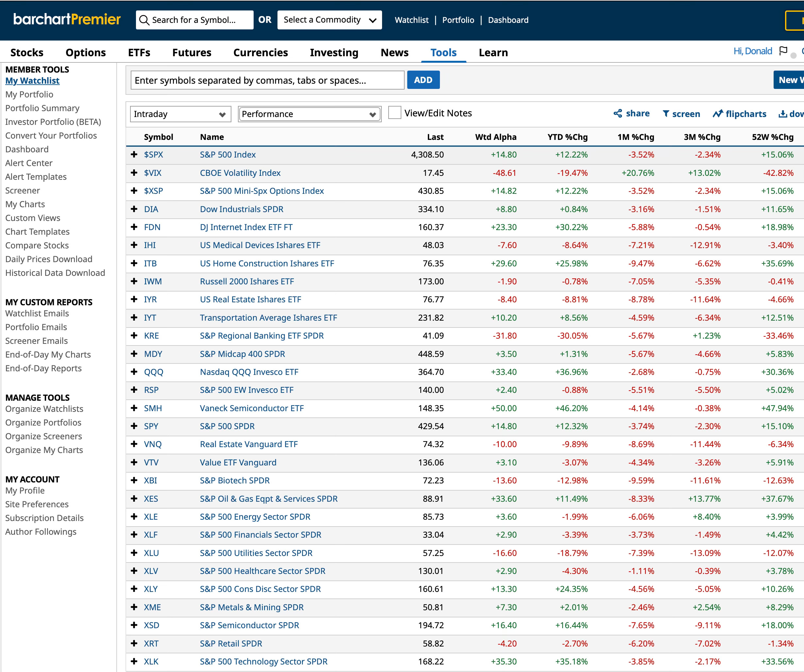804x672 pixels.
Task: Open Portfolio in the header
Action: (458, 20)
